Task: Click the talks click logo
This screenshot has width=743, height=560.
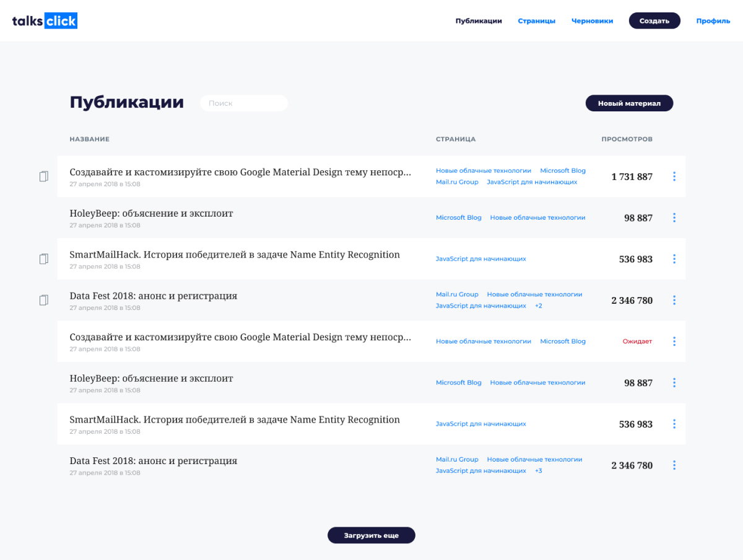Action: [x=45, y=21]
